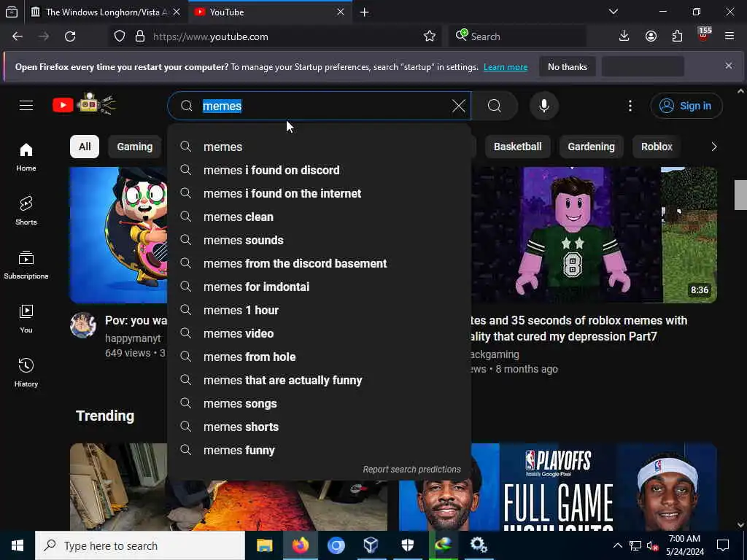Screen dimensions: 747x560
Task: Choose suggestion "memes shorts"
Action: point(320,427)
